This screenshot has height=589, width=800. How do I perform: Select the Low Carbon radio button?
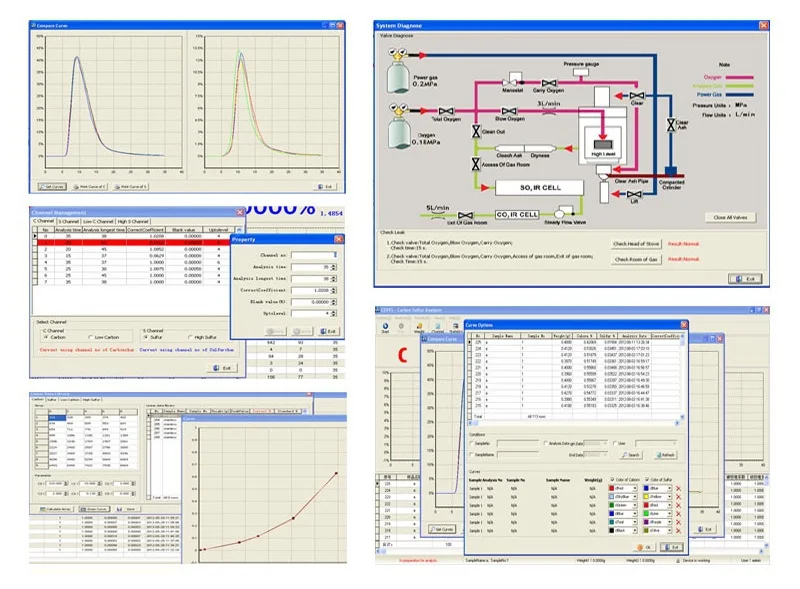[x=91, y=337]
